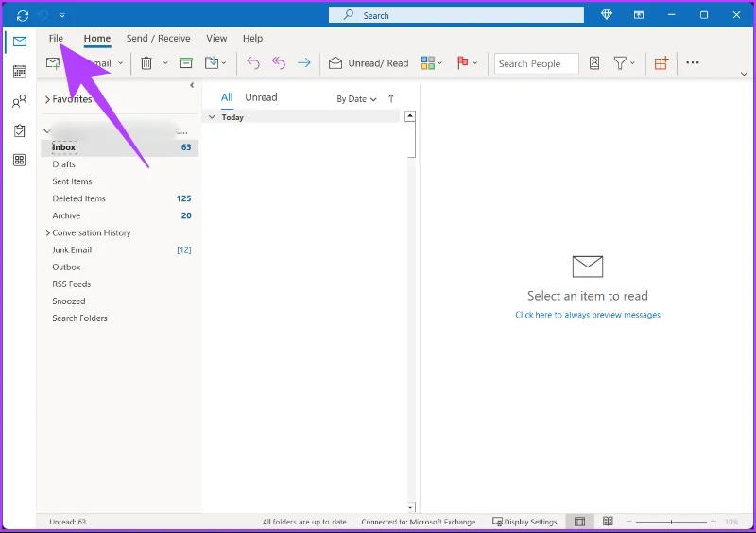Show All messages tab
The height and width of the screenshot is (533, 756).
[x=227, y=97]
